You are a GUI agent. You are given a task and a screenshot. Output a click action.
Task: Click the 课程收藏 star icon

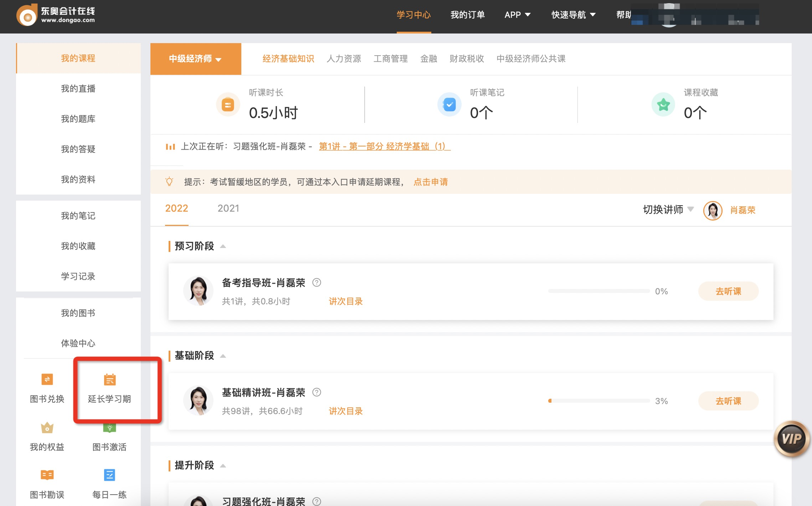click(x=662, y=104)
